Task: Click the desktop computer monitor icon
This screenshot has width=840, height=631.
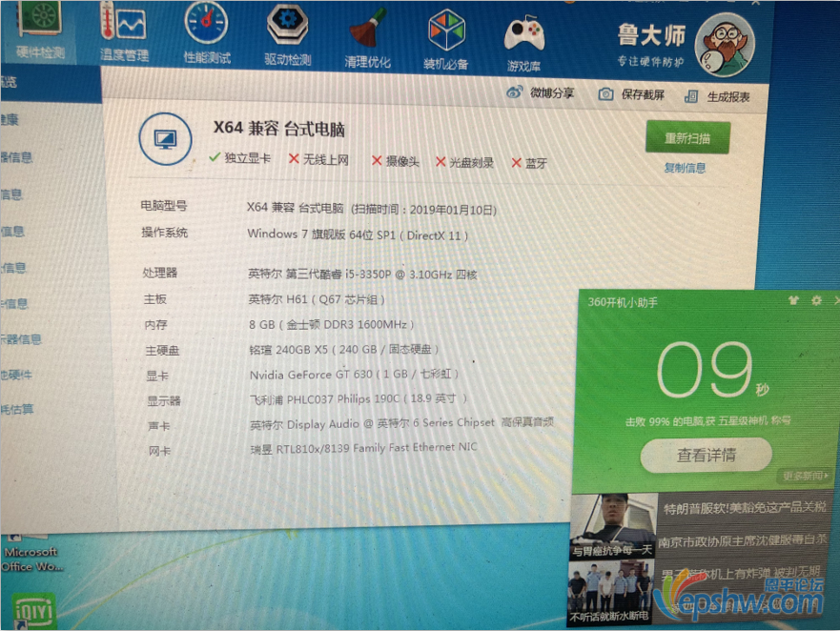Action: [x=166, y=139]
